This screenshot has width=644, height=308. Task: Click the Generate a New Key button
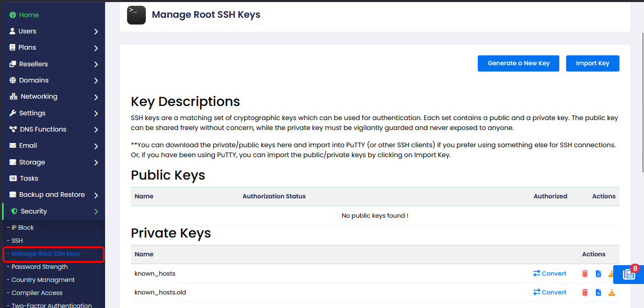click(x=518, y=63)
